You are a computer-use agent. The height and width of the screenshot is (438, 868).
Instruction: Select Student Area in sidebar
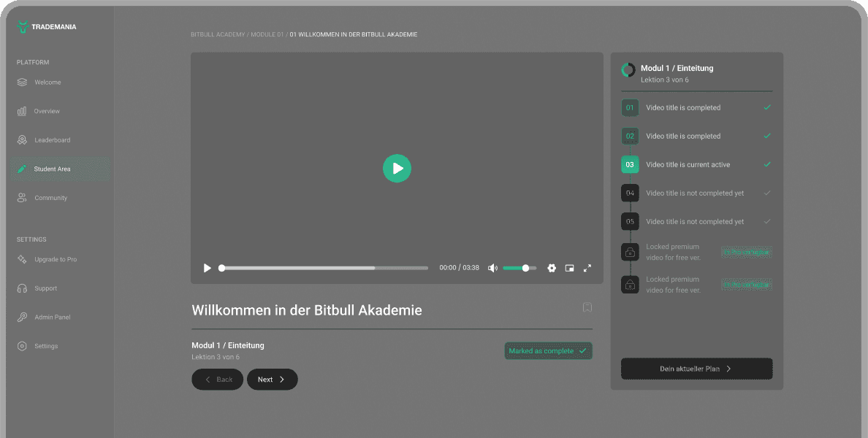[60, 169]
